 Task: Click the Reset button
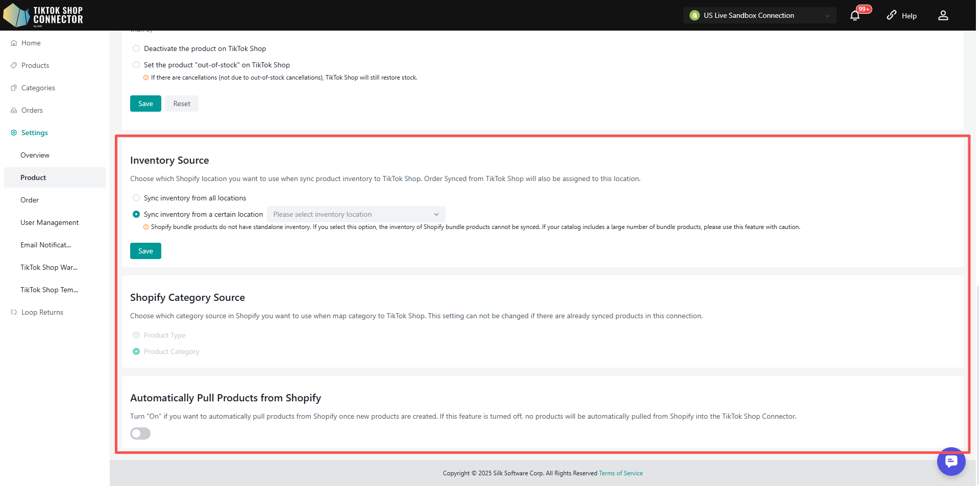click(182, 104)
